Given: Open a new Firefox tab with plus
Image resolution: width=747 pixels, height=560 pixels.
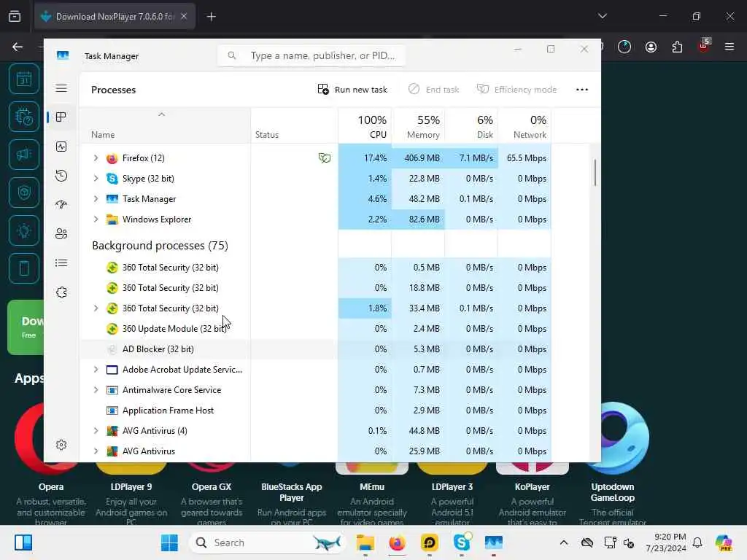Looking at the screenshot, I should point(211,17).
